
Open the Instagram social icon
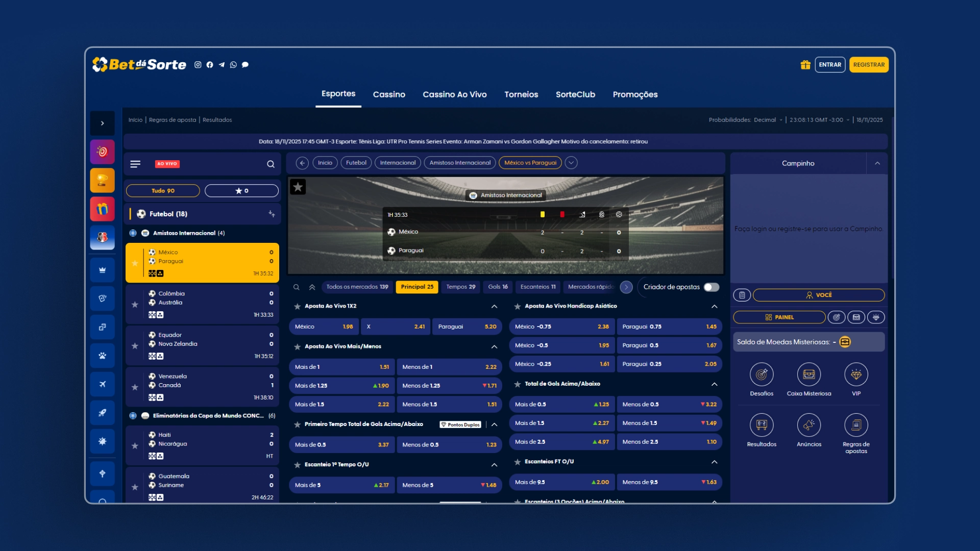(x=198, y=65)
